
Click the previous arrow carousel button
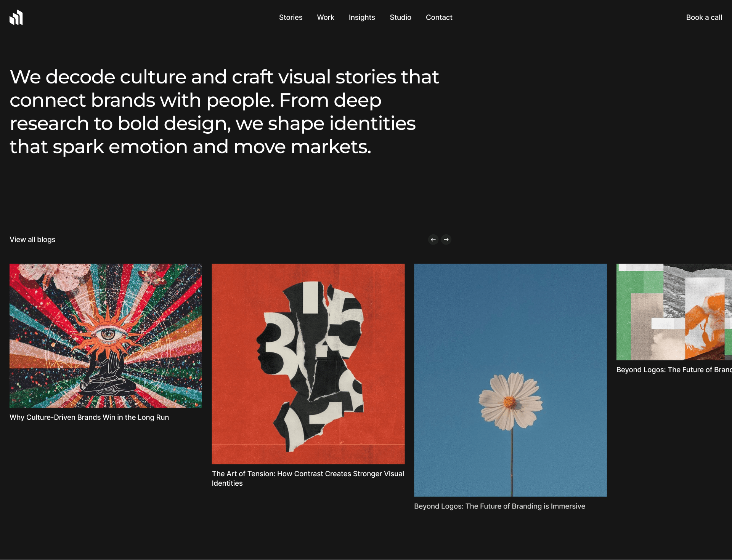(433, 240)
